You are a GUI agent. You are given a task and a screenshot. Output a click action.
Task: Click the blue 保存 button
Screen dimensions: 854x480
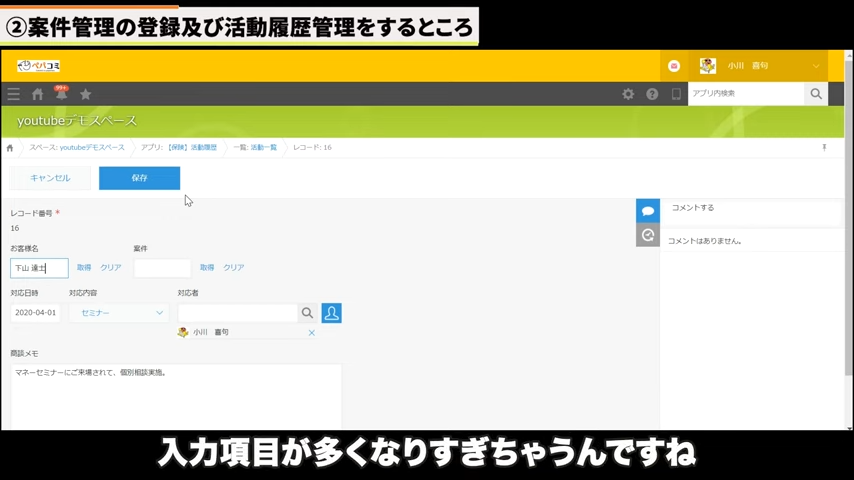(139, 178)
